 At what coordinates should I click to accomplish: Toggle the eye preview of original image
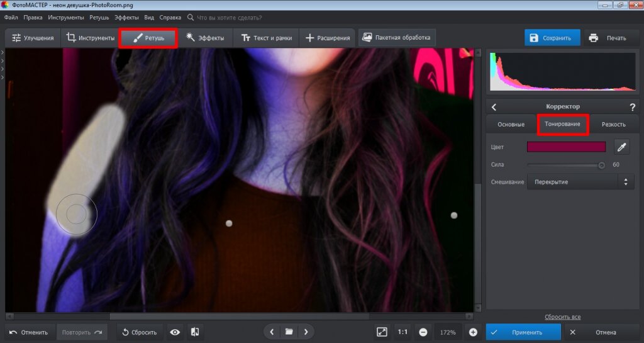pyautogui.click(x=175, y=332)
